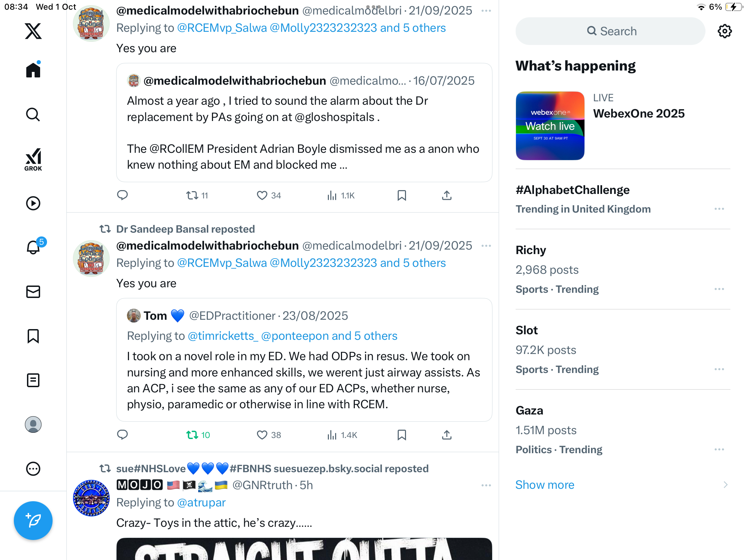The width and height of the screenshot is (747, 560).
Task: Open the WebexOne 2025 live thumbnail
Action: click(x=550, y=126)
